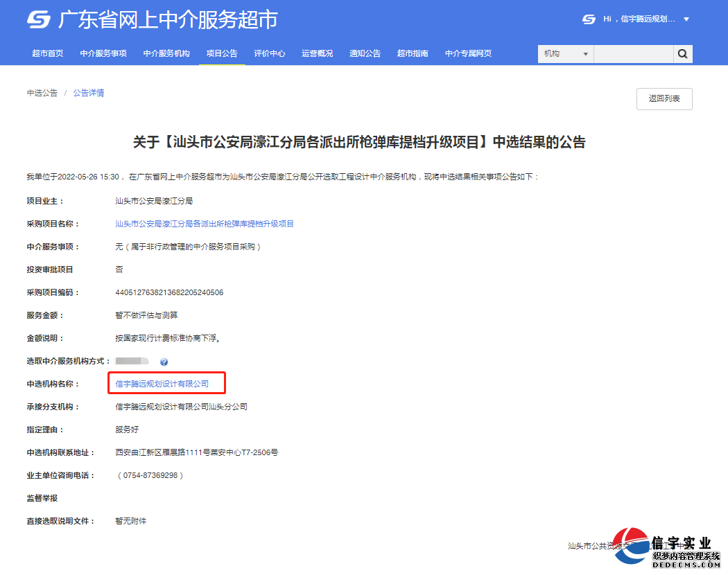The height and width of the screenshot is (575, 728).
Task: Select the 项目公告 tab
Action: [x=222, y=53]
